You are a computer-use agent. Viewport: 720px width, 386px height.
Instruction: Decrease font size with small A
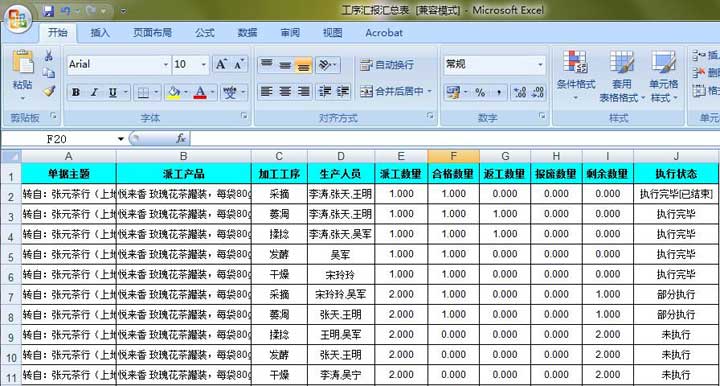click(x=239, y=65)
